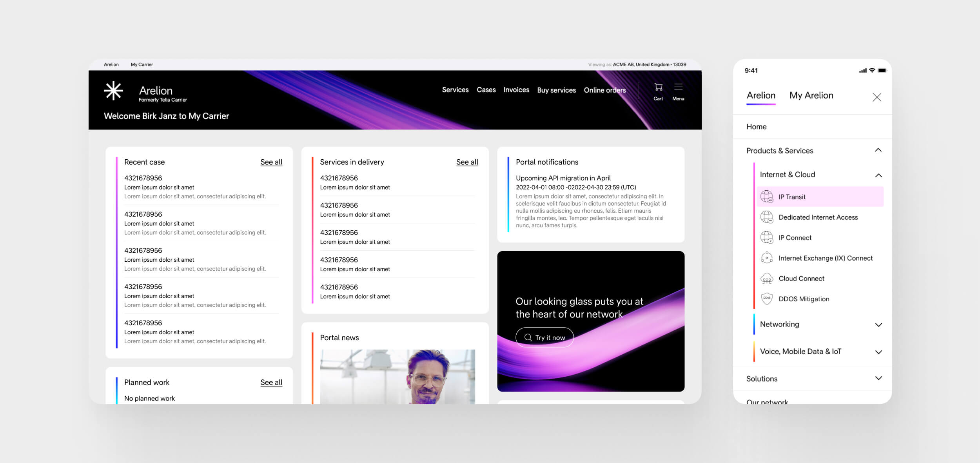Click the Cloud Connect cloud icon

tap(767, 279)
